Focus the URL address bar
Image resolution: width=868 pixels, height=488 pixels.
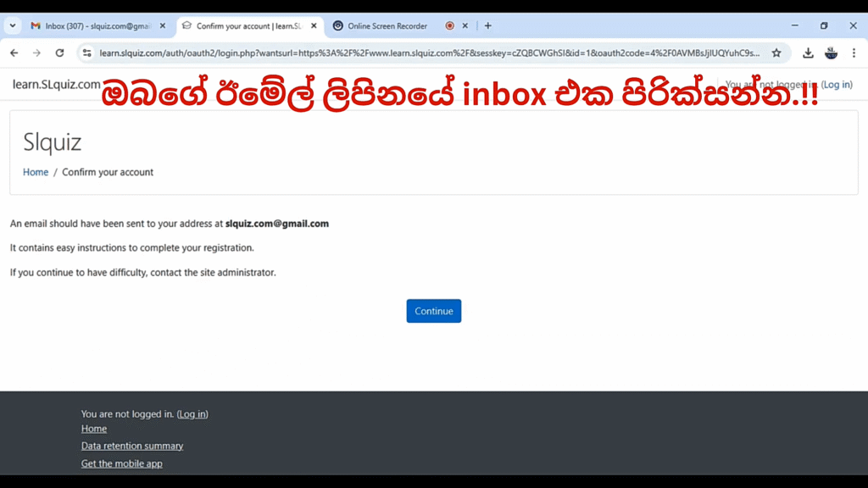click(429, 53)
